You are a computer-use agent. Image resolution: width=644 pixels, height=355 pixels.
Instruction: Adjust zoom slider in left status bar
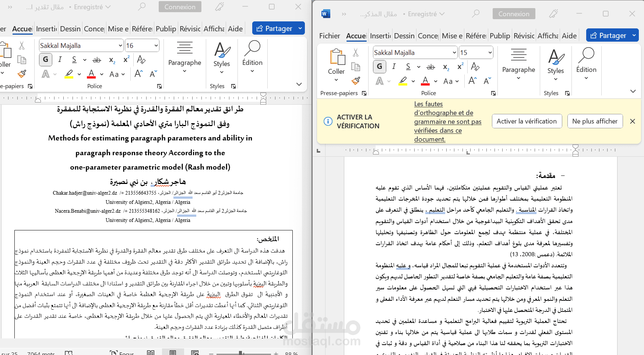[240, 353]
